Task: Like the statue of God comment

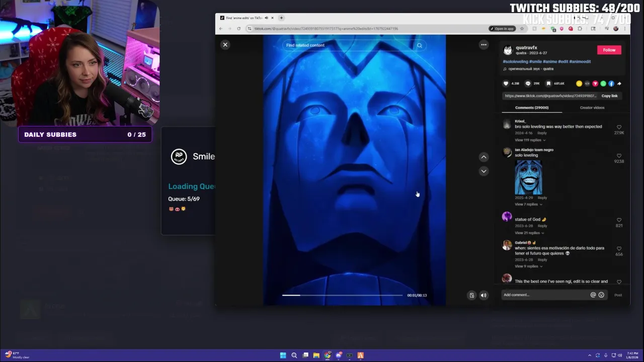Action: click(x=619, y=220)
